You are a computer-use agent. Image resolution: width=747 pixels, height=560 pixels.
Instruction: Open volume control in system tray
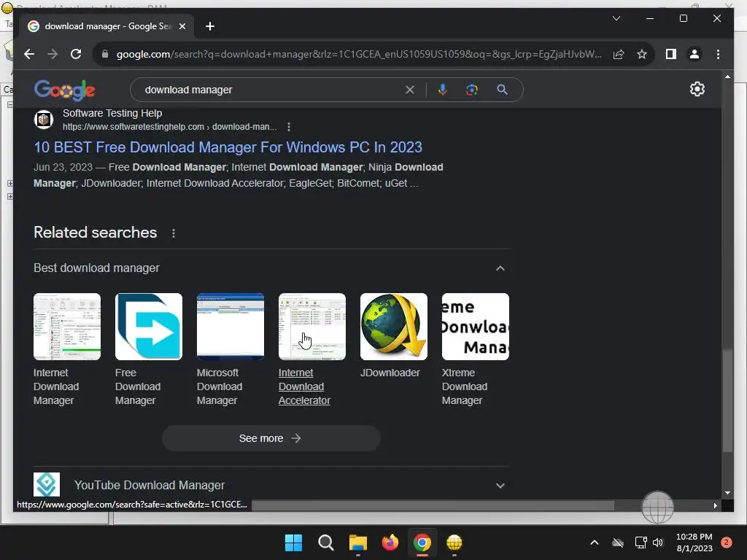(658, 542)
